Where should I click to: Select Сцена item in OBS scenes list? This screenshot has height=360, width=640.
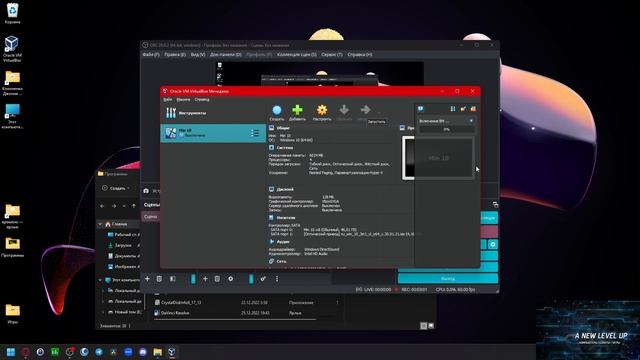(151, 217)
